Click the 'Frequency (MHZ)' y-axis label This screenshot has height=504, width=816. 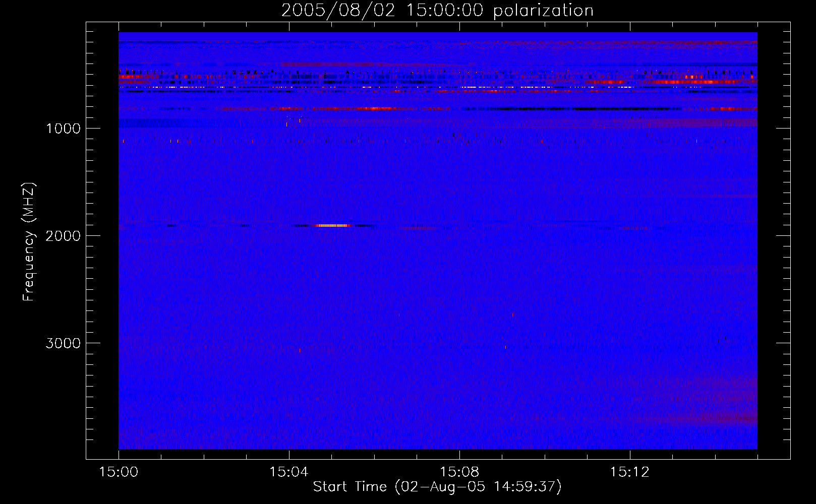pos(29,242)
